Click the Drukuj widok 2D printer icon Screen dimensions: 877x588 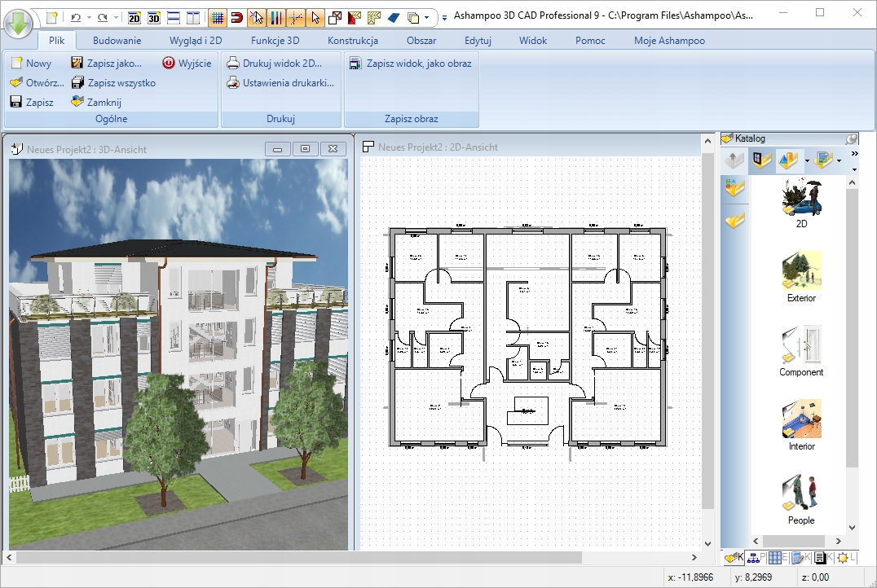pyautogui.click(x=233, y=63)
